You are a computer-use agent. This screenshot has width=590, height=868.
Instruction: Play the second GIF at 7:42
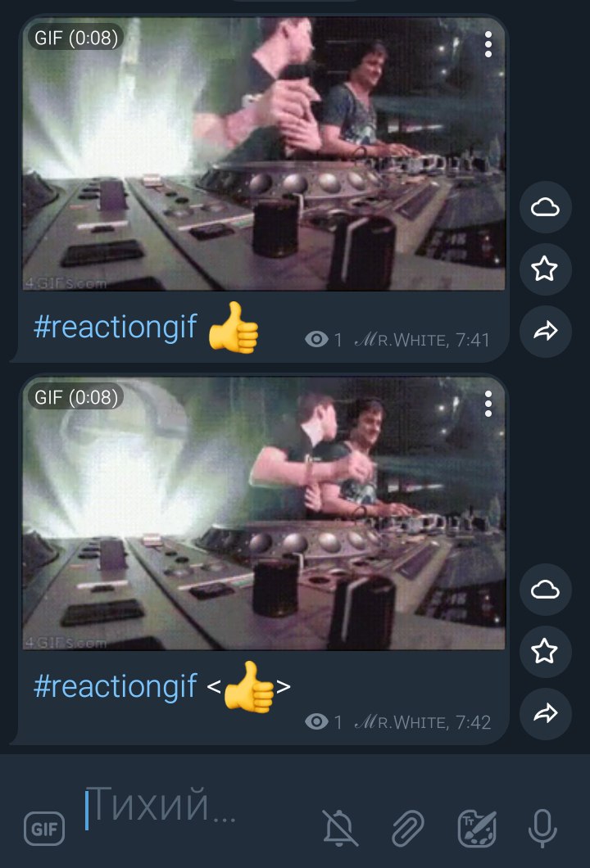tap(264, 513)
